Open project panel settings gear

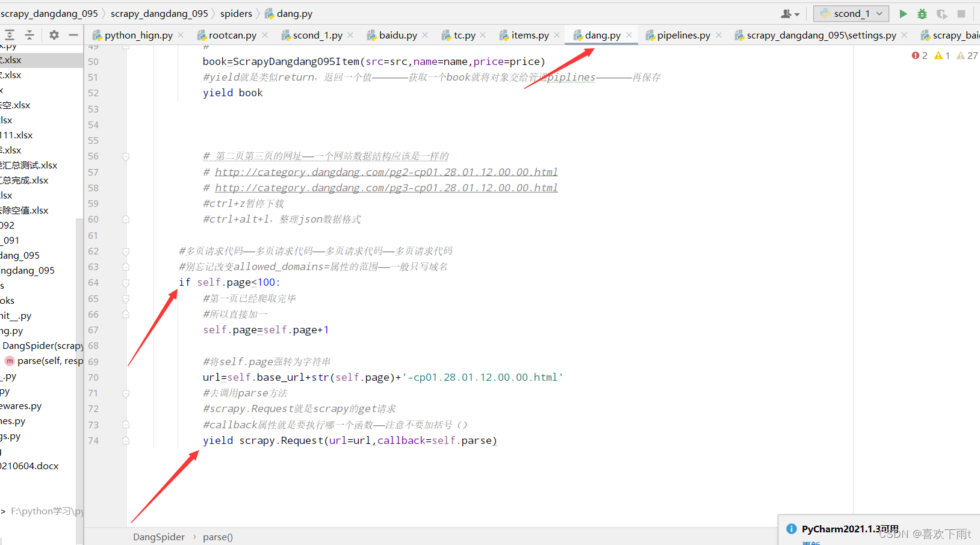54,35
